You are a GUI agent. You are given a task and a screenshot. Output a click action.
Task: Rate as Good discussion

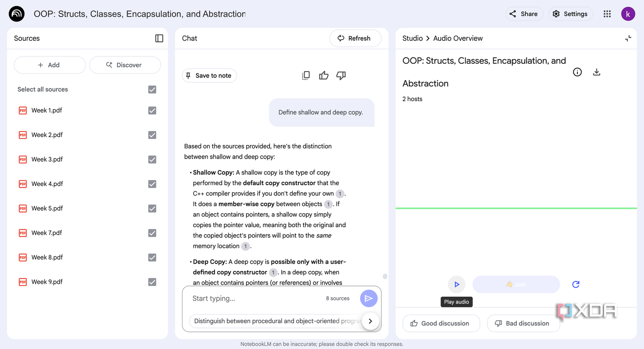(441, 323)
